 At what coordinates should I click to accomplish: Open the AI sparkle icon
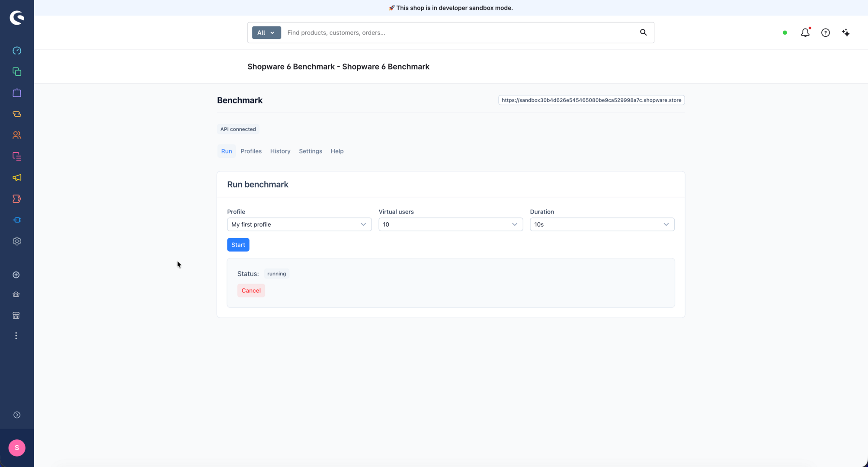[x=846, y=32]
